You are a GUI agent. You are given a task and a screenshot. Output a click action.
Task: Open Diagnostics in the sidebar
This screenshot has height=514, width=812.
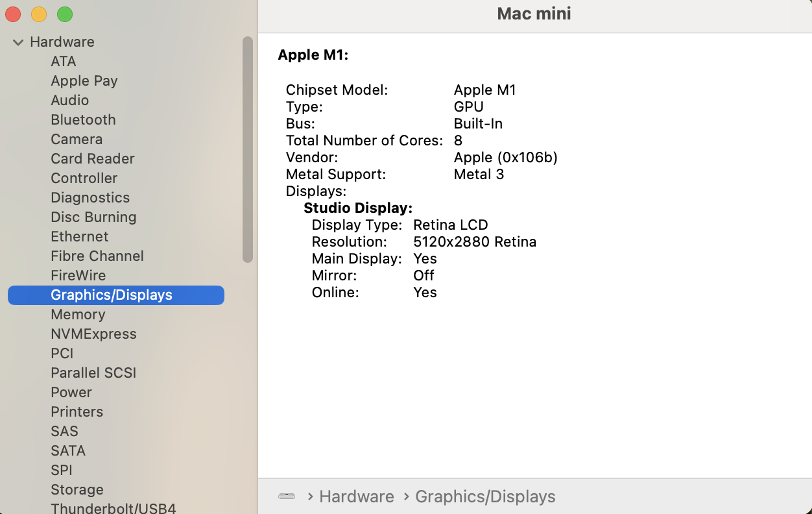[x=90, y=197]
